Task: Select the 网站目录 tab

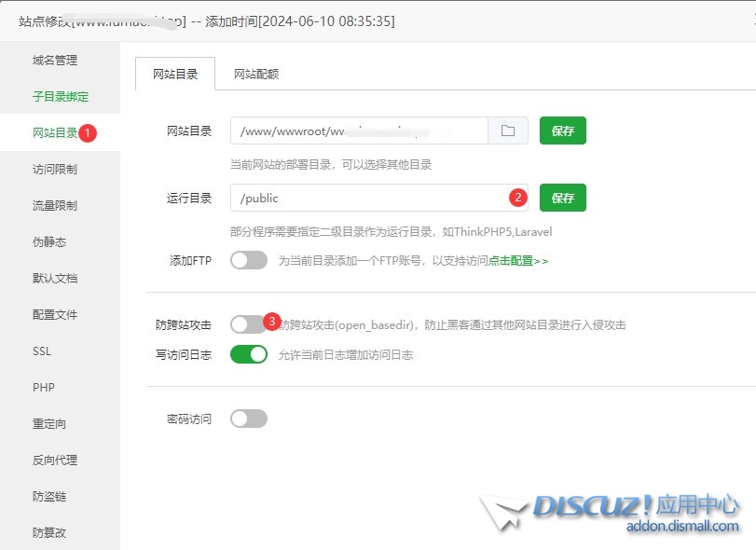Action: pyautogui.click(x=175, y=75)
